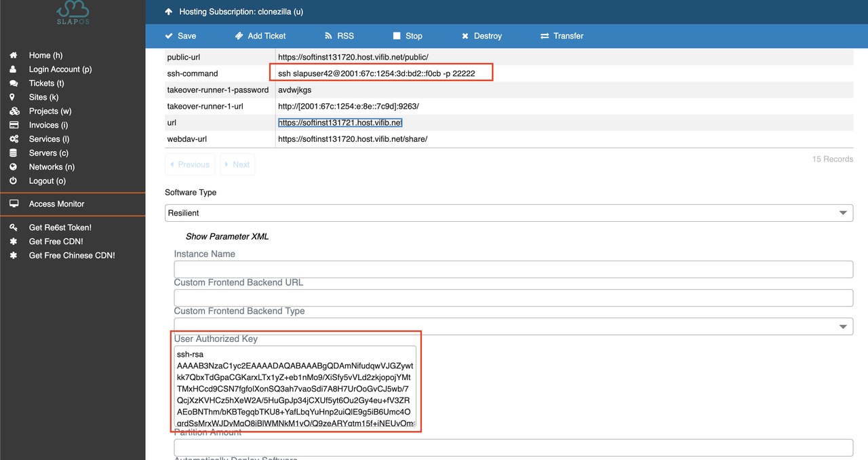Click the Get Re6st Token key icon
This screenshot has width=868, height=460.
coord(14,227)
